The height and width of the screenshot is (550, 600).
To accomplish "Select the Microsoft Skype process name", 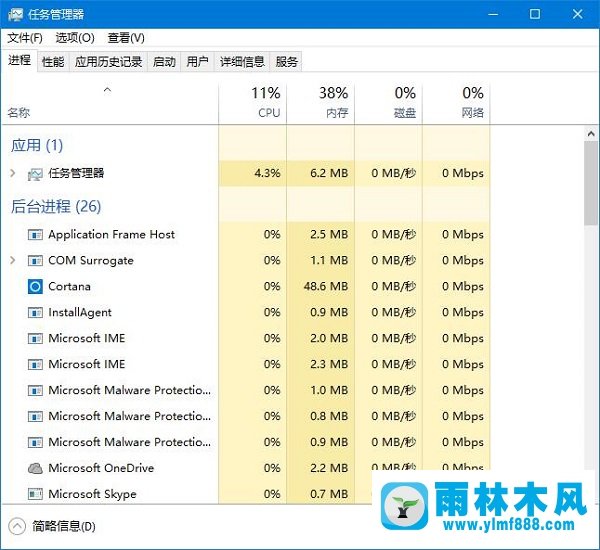I will click(92, 494).
